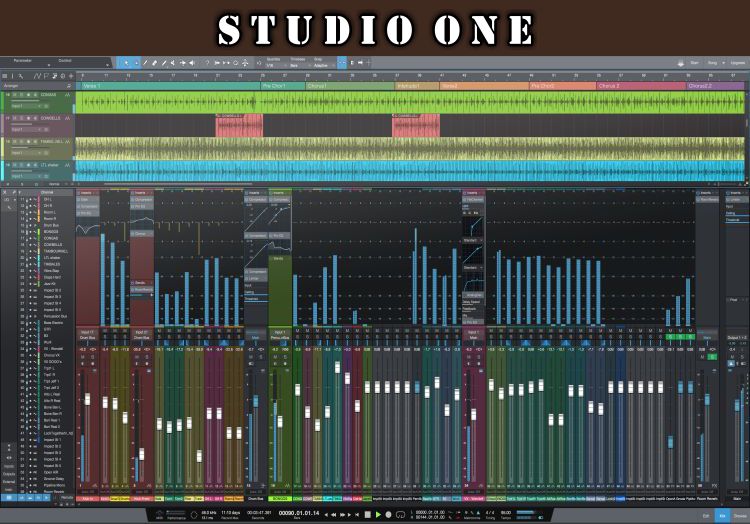Select the Split tool
Viewport: 750px width, 524px height.
coord(145,63)
